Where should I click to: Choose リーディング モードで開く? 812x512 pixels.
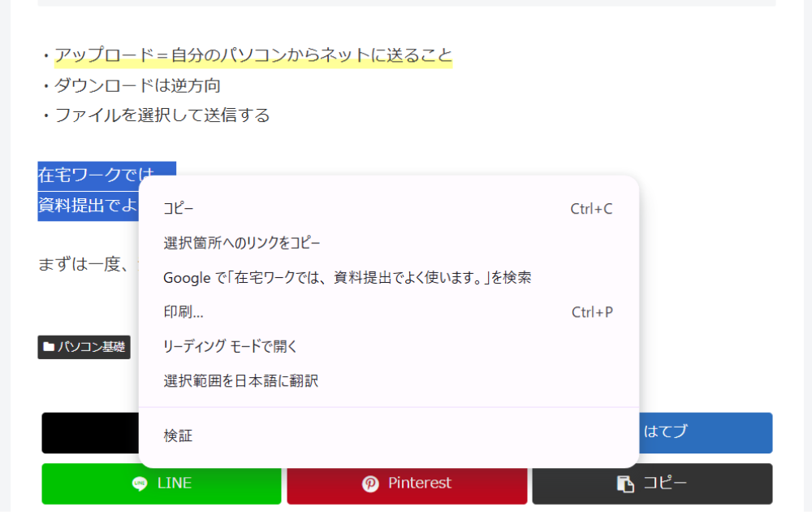(x=231, y=347)
